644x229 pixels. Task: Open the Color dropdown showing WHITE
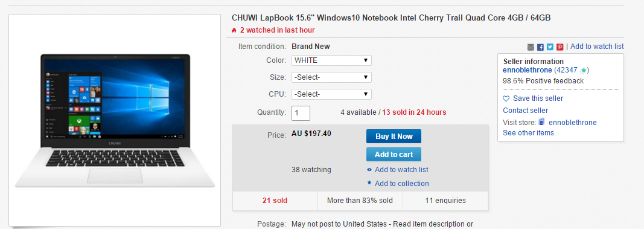pos(331,60)
